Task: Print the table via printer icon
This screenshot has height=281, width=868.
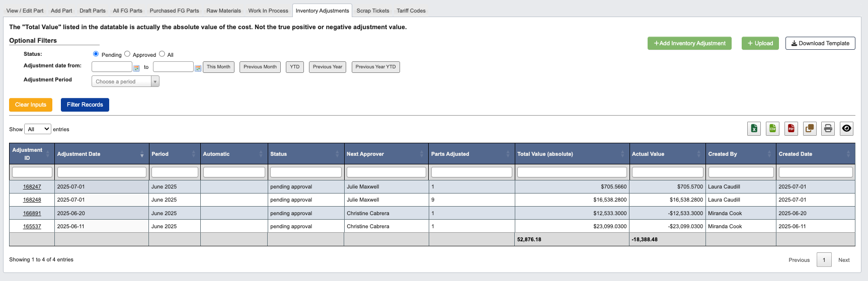Action: coord(828,129)
